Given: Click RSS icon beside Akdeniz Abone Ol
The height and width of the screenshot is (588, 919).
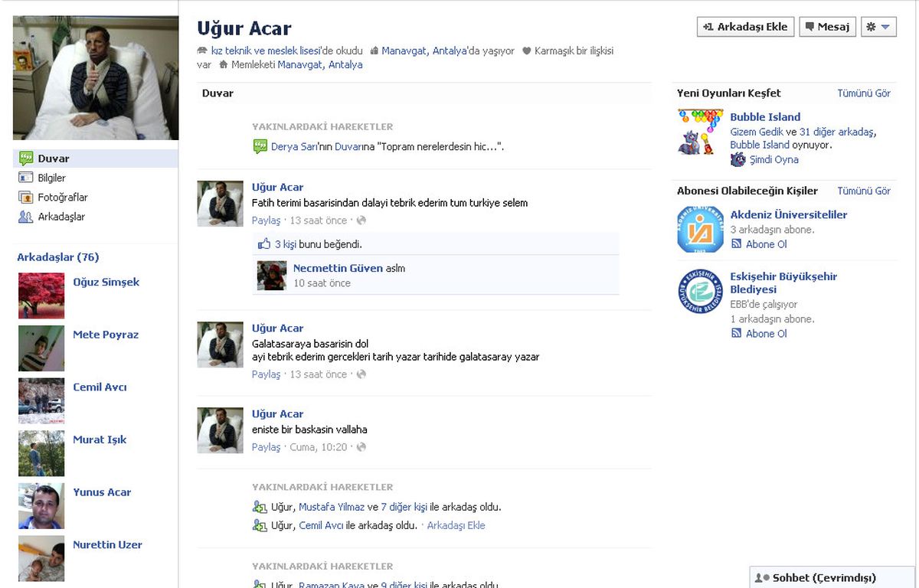Looking at the screenshot, I should pos(736,244).
